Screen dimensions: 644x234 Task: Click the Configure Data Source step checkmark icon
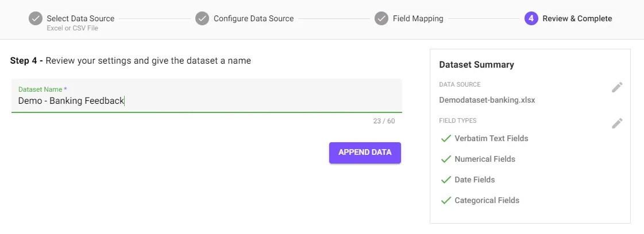click(202, 18)
